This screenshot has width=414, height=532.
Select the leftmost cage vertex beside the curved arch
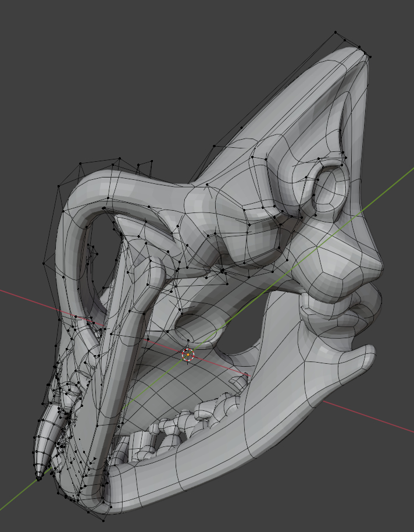44,263
